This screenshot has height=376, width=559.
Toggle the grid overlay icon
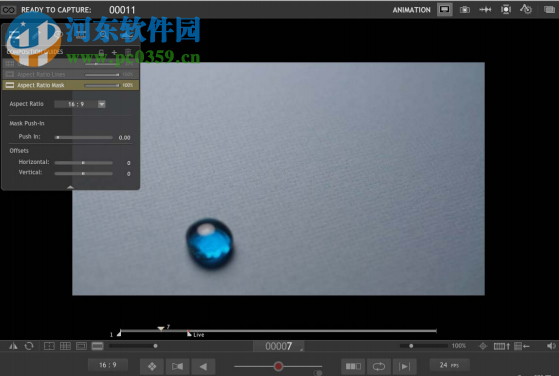click(x=65, y=346)
